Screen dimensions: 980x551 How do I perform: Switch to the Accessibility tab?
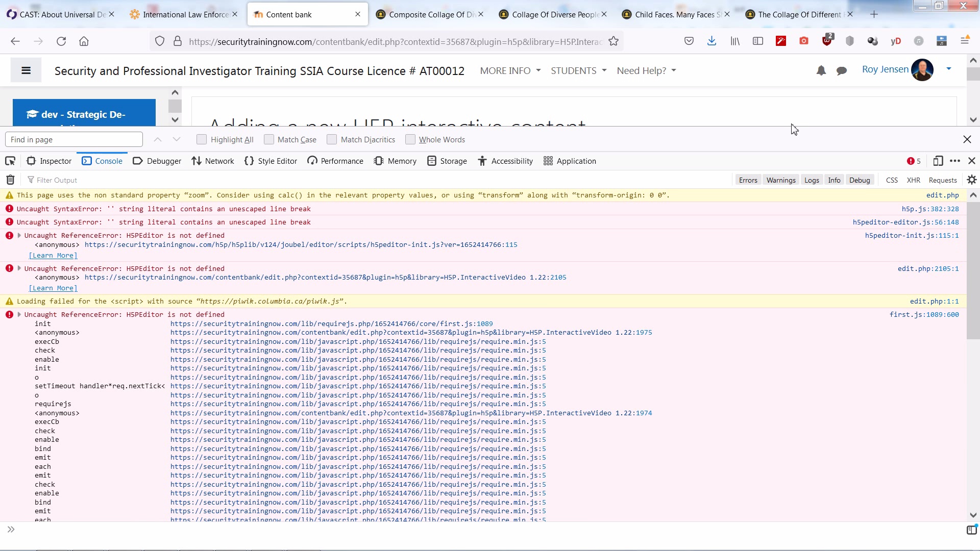505,161
